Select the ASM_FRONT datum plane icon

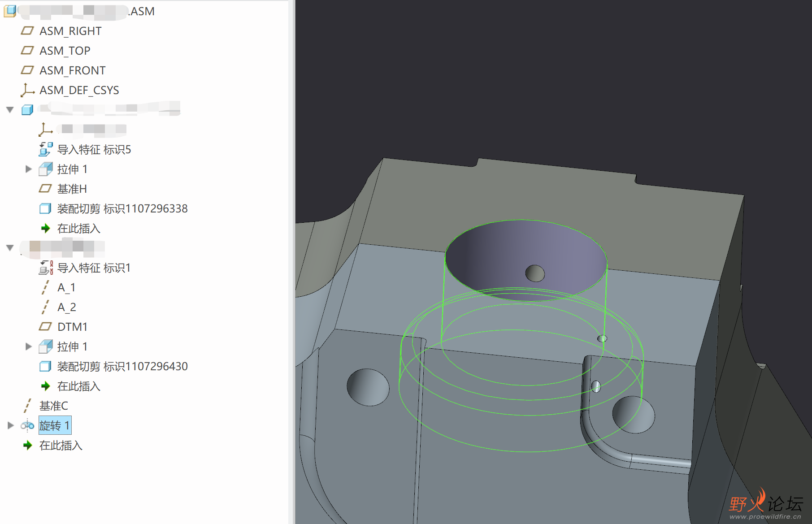point(27,70)
